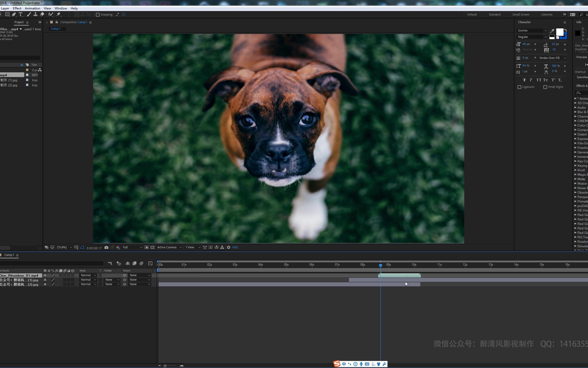The width and height of the screenshot is (588, 368).
Task: Toggle the Transparency Grid button
Action: 152,248
